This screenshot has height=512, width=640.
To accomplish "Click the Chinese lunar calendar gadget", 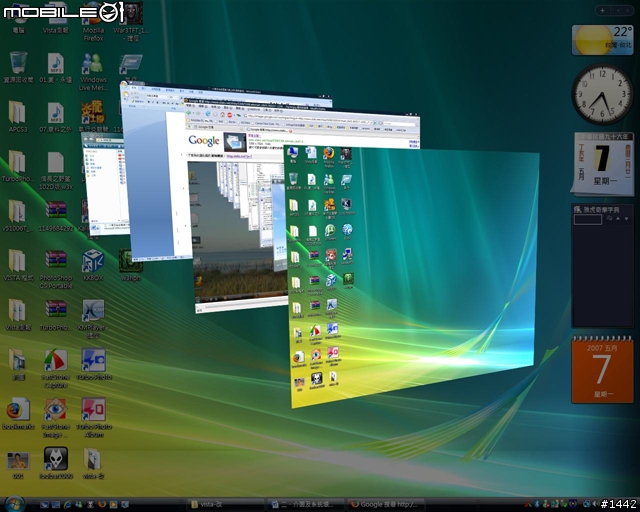I will point(602,163).
